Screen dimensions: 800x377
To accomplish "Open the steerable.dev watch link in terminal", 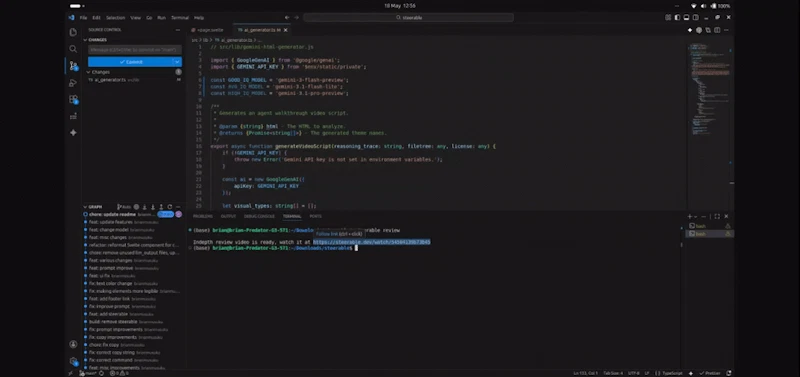I will 371,242.
